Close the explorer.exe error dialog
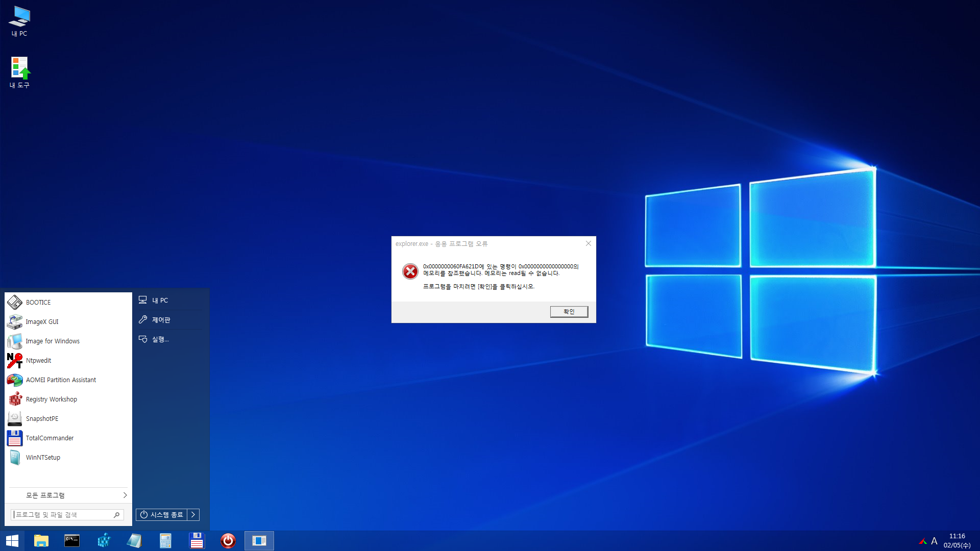 coord(589,243)
